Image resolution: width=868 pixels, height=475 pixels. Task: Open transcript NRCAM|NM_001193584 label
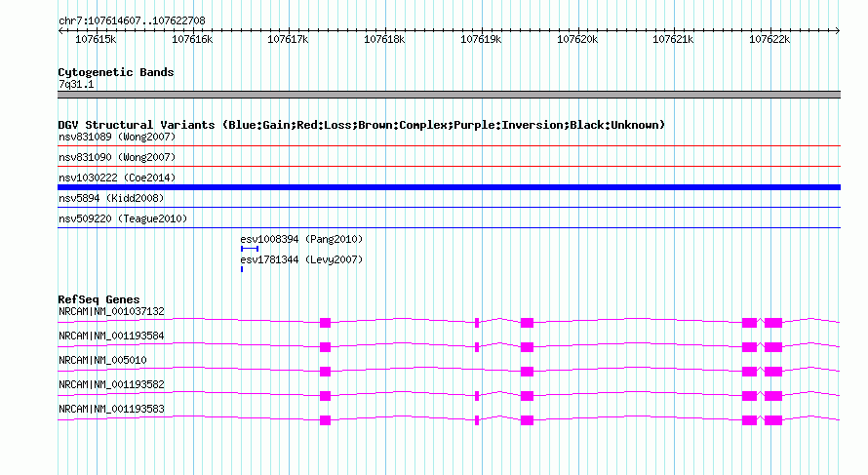click(x=111, y=336)
